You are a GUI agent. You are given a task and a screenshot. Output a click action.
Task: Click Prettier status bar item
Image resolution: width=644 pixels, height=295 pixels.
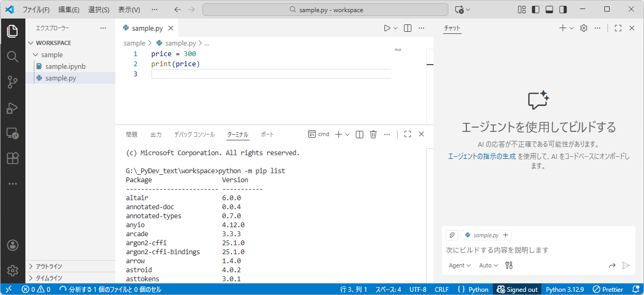(x=608, y=289)
